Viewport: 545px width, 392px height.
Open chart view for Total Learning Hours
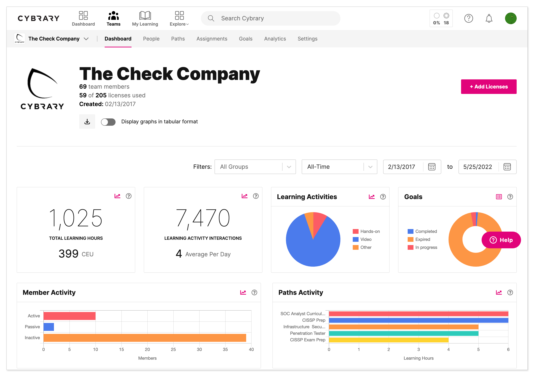coord(117,196)
